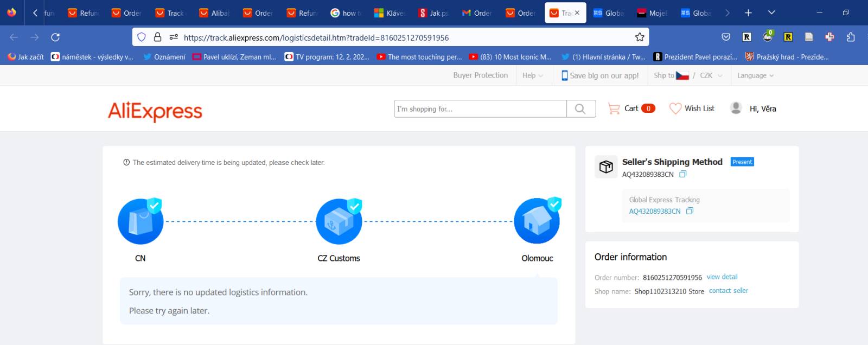Click 'Save big on our app!'

pyautogui.click(x=600, y=75)
